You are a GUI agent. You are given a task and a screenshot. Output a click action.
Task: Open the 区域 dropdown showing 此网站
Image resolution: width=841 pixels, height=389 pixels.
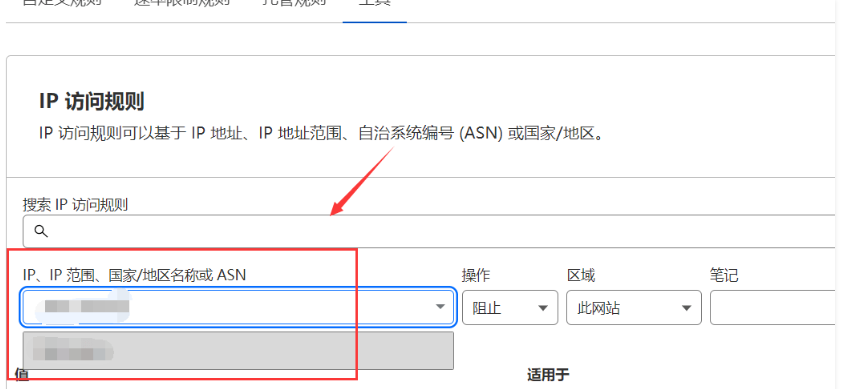coord(634,308)
